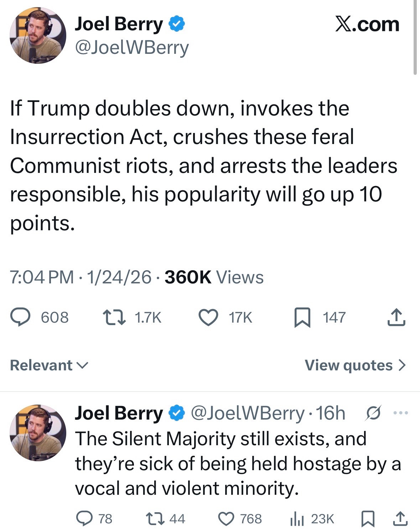The width and height of the screenshot is (420, 529).
Task: Bookmark the Silent Majority reply
Action: point(367,518)
